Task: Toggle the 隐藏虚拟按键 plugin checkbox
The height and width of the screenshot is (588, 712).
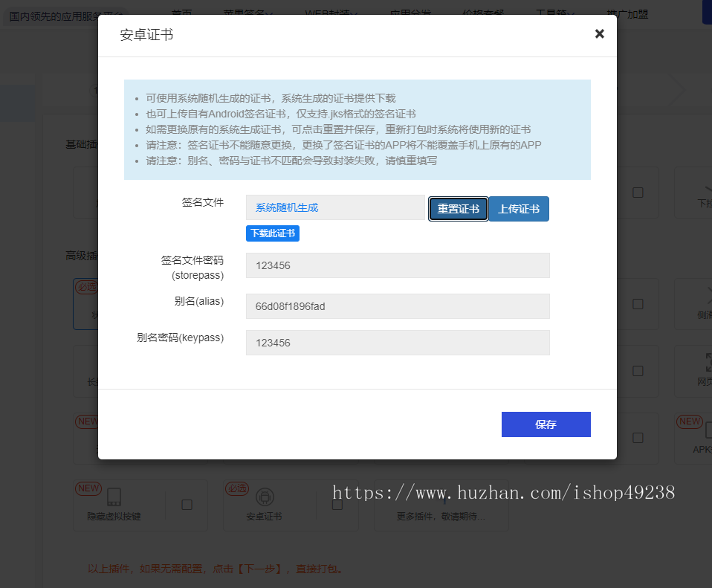Action: click(x=187, y=505)
